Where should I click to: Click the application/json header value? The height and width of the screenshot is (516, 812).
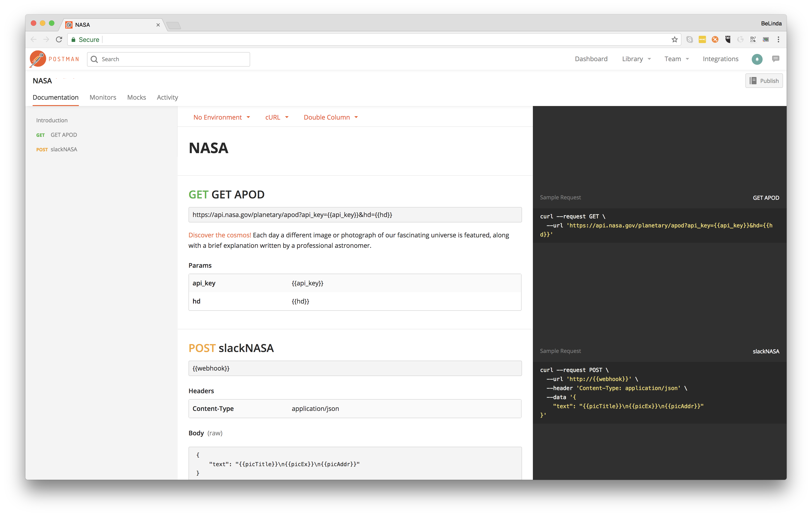coord(315,408)
